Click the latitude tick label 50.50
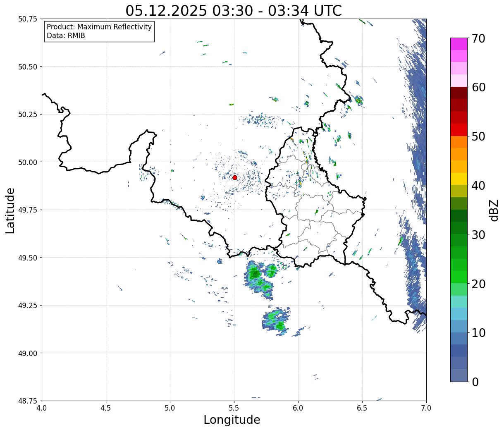 (x=28, y=67)
